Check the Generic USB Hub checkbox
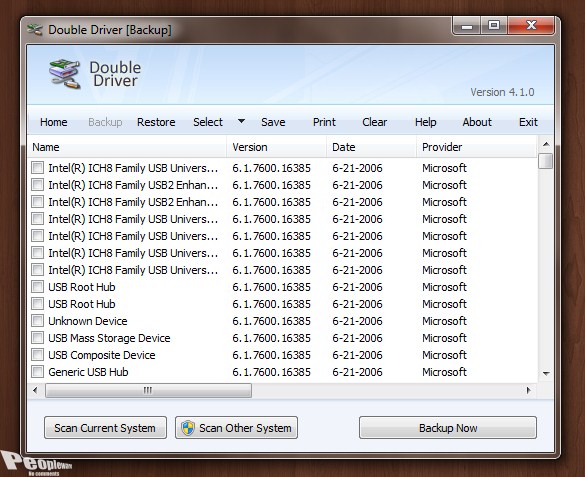This screenshot has width=585, height=477. 37,371
